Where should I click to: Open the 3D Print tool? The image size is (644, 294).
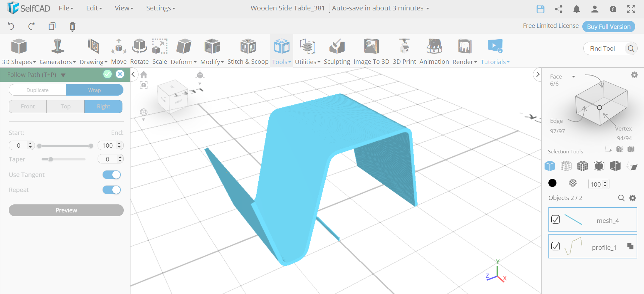click(404, 51)
